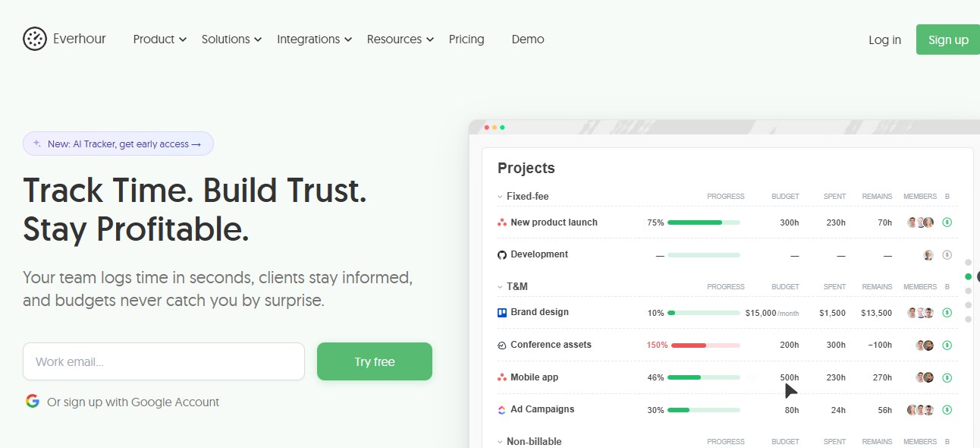Click the Asana icon beside Mobile app
The width and height of the screenshot is (980, 448).
(x=501, y=377)
